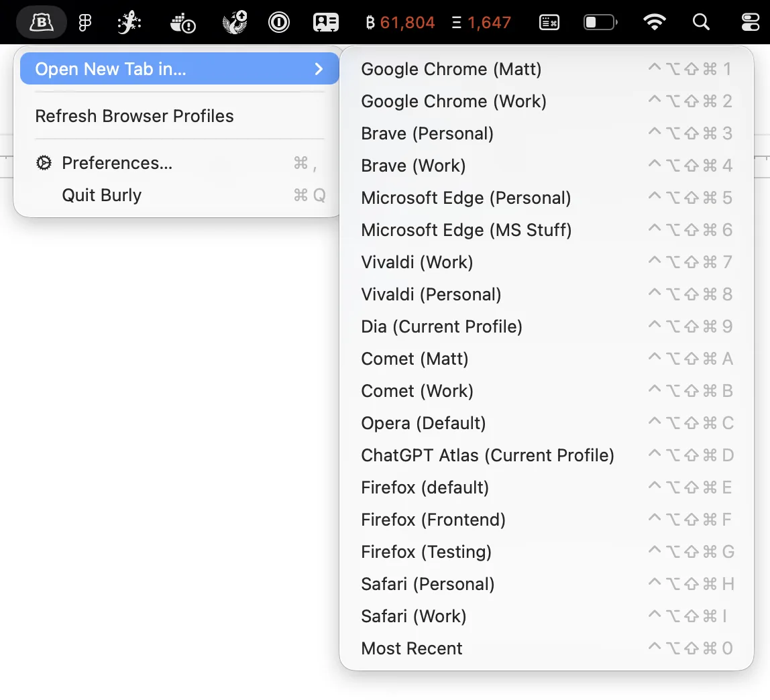Viewport: 770px width, 700px height.
Task: Open new tab in Google Chrome (Work)
Action: pos(547,101)
